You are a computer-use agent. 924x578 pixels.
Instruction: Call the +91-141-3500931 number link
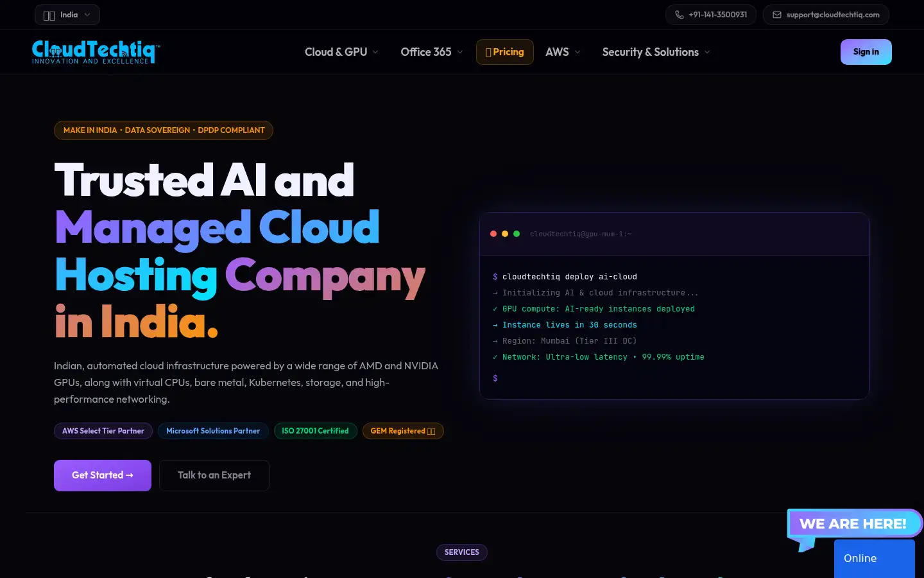pyautogui.click(x=710, y=15)
